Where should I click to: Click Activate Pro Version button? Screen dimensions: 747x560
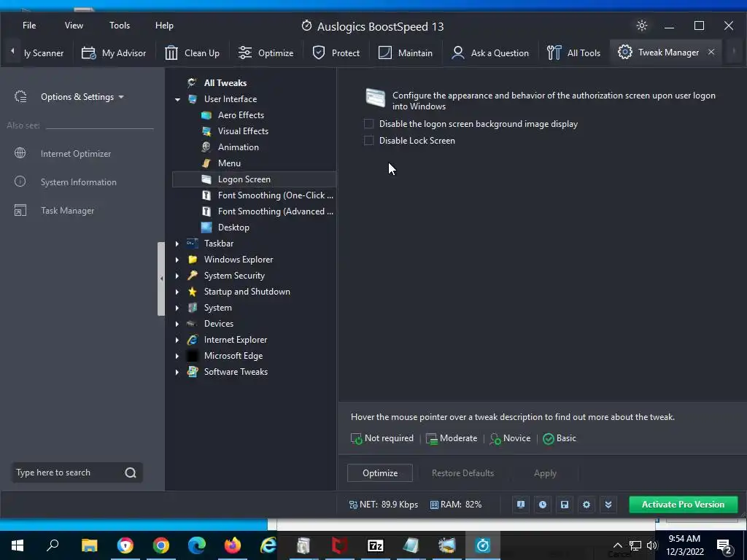[683, 505]
